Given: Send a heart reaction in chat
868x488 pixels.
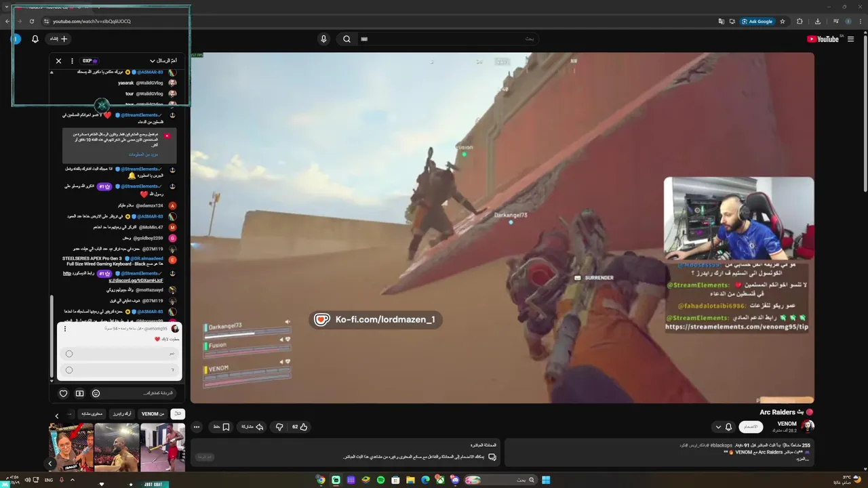Looking at the screenshot, I should coord(63,393).
